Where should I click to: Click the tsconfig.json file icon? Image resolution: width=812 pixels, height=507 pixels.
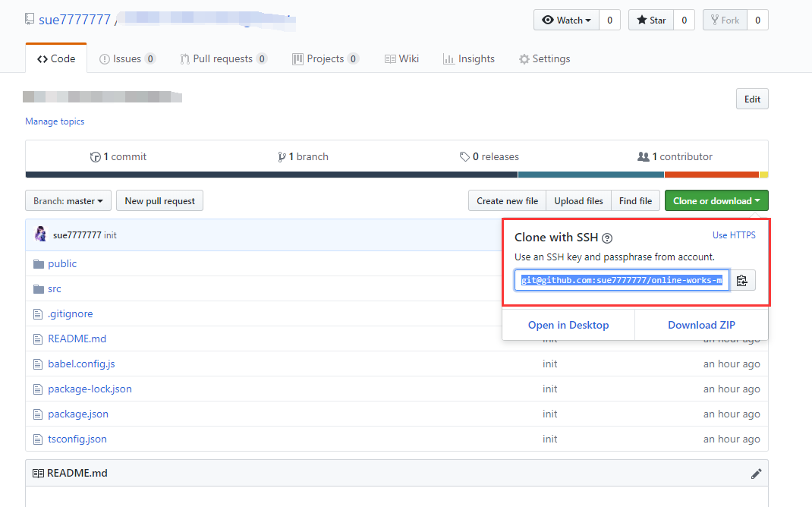click(38, 439)
